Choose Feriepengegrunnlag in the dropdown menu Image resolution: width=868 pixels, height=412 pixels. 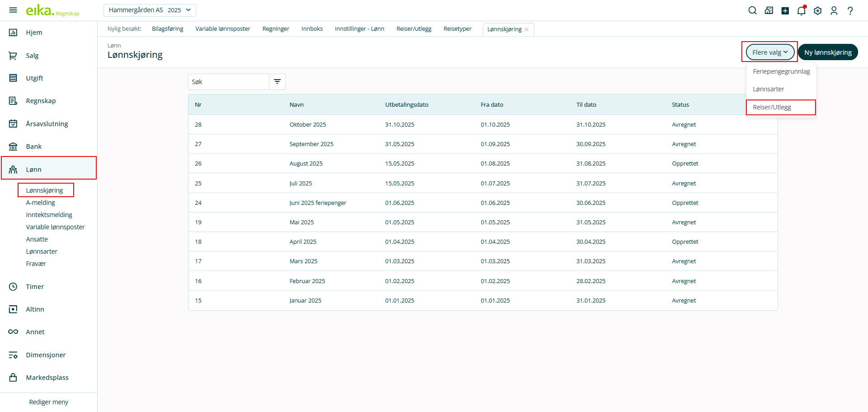[x=781, y=71]
